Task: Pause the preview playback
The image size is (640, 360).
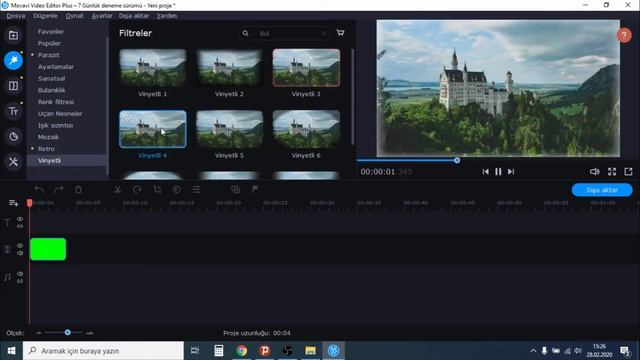Action: click(x=498, y=172)
